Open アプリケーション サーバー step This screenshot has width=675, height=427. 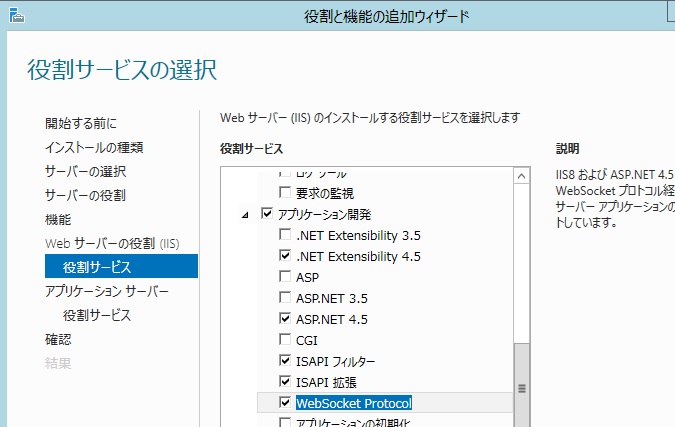107,292
